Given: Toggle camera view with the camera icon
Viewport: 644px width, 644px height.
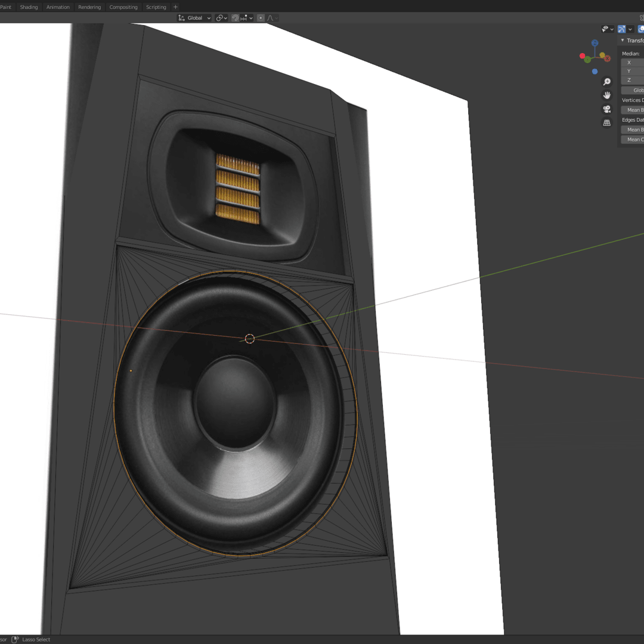Looking at the screenshot, I should click(606, 109).
